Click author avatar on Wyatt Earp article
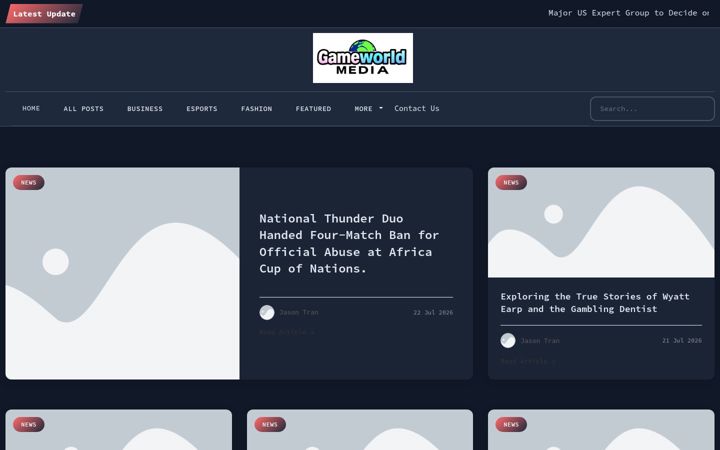Screen dimensions: 720x450 [x=508, y=341]
